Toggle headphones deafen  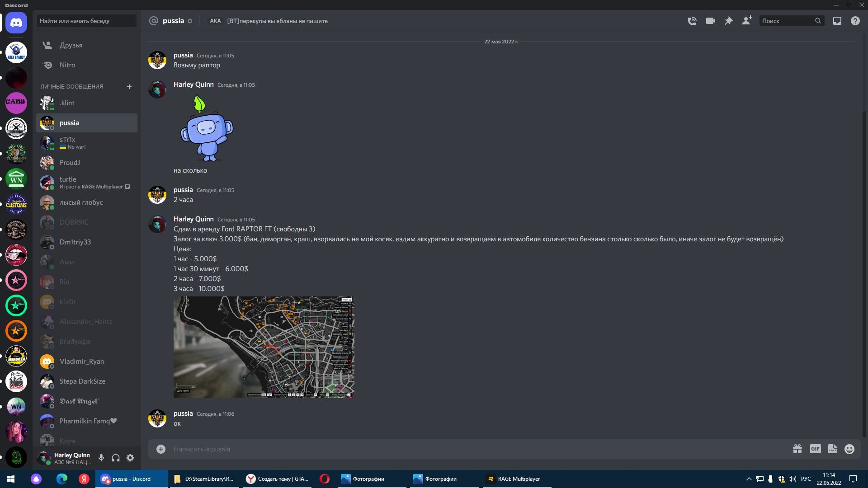116,458
